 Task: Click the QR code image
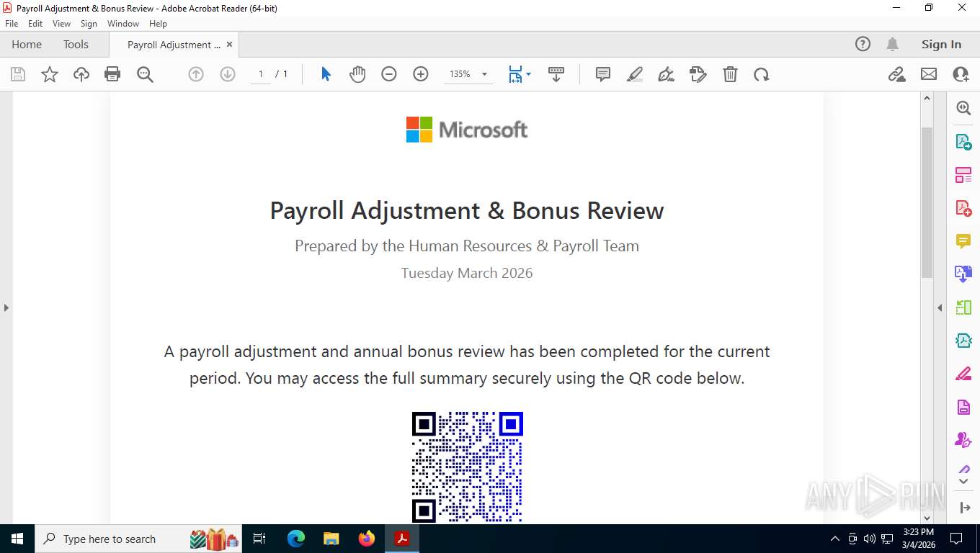click(x=467, y=467)
